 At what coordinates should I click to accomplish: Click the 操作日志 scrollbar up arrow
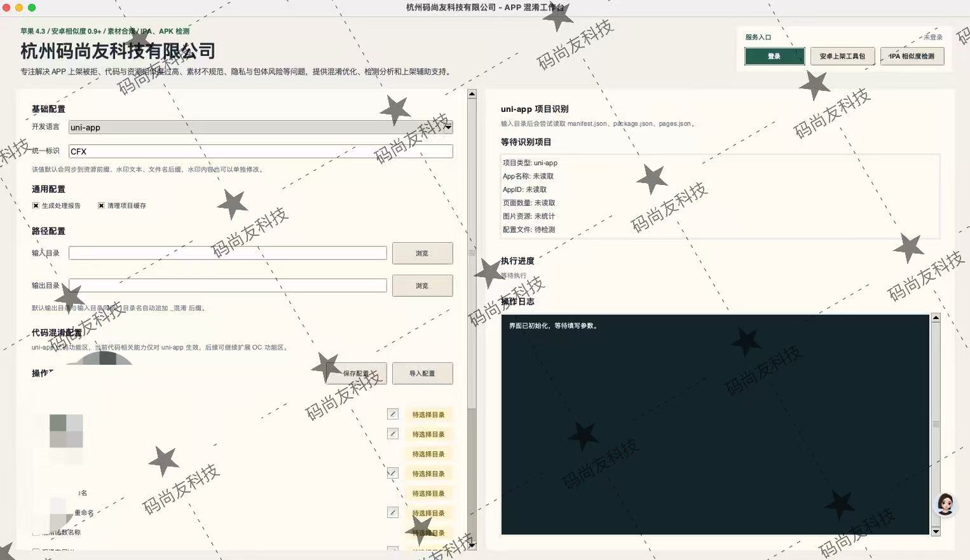tap(936, 318)
